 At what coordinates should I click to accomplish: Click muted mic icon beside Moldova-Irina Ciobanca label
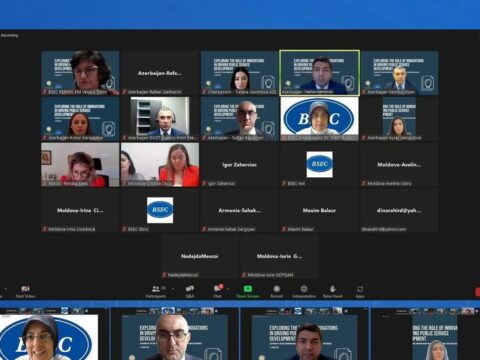point(45,229)
